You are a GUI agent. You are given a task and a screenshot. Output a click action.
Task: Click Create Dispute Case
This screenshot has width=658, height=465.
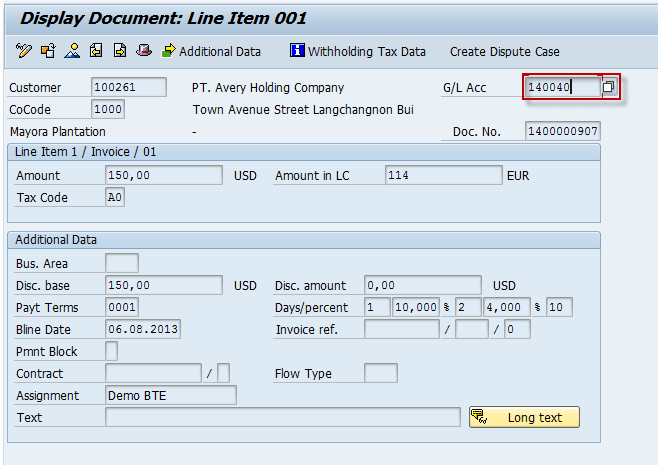(x=504, y=52)
